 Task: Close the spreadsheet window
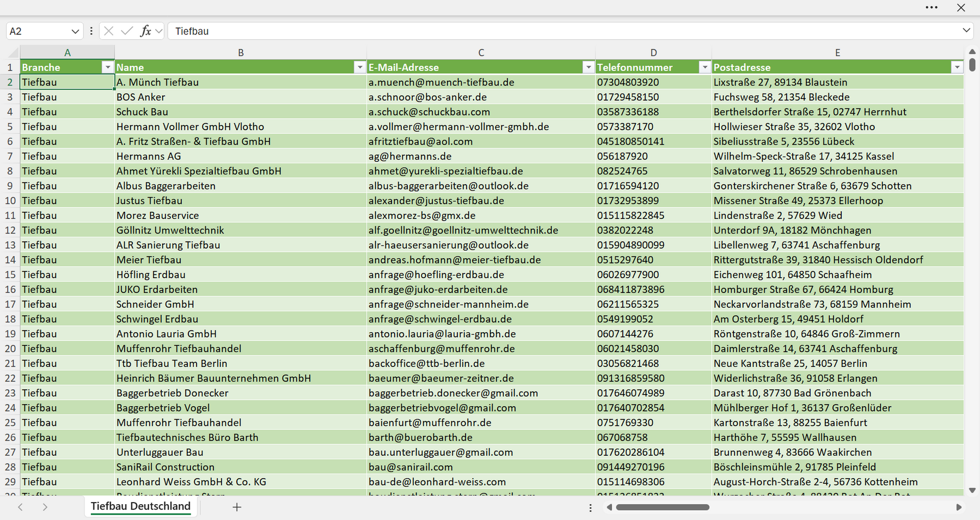click(961, 8)
